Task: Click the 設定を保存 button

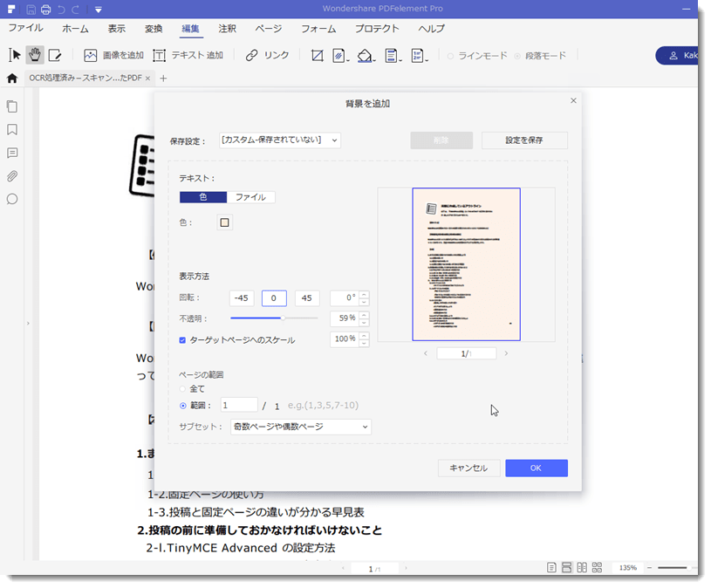Action: tap(524, 140)
